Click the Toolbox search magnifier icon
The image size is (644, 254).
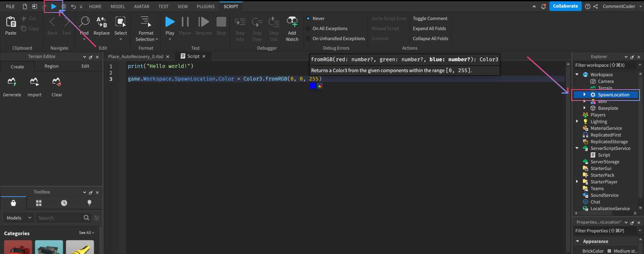click(x=86, y=217)
